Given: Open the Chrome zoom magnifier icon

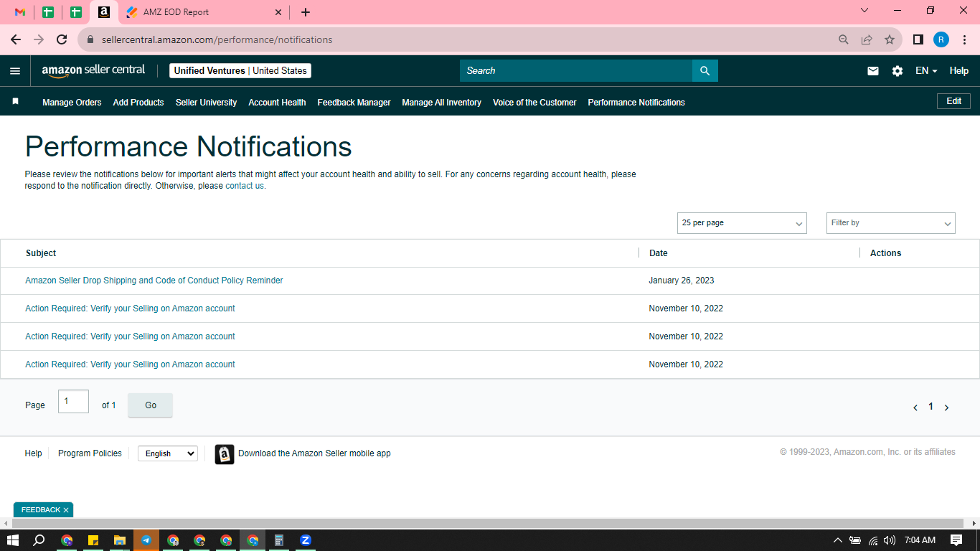Looking at the screenshot, I should coord(844,39).
